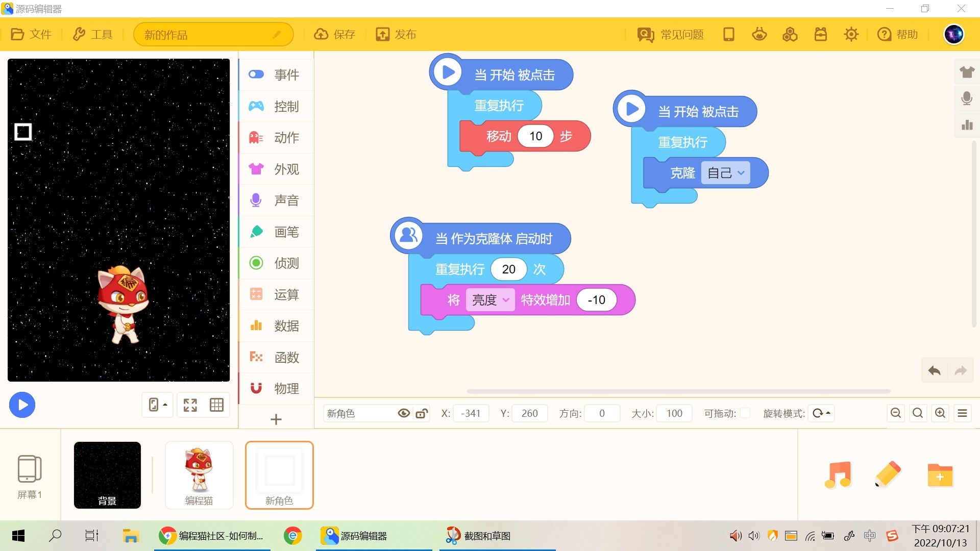
Task: Click the redo arrow
Action: pyautogui.click(x=961, y=371)
